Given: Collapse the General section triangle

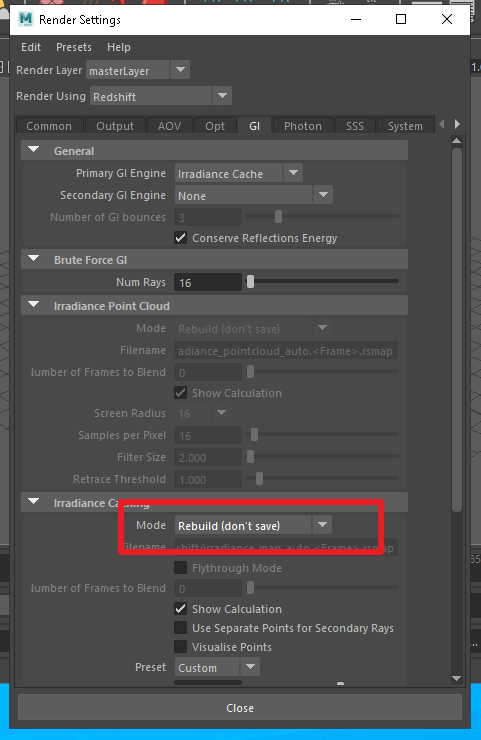Looking at the screenshot, I should (34, 150).
